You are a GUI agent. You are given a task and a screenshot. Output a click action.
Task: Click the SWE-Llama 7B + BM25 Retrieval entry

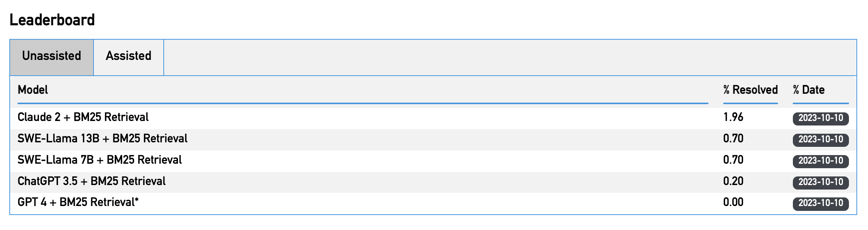pyautogui.click(x=99, y=160)
